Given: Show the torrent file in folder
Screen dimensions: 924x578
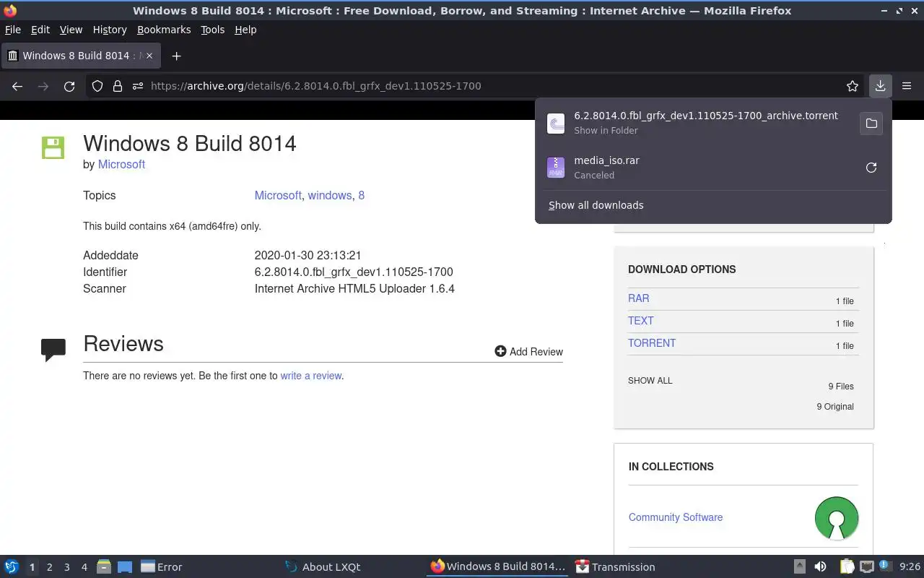Looking at the screenshot, I should [871, 124].
